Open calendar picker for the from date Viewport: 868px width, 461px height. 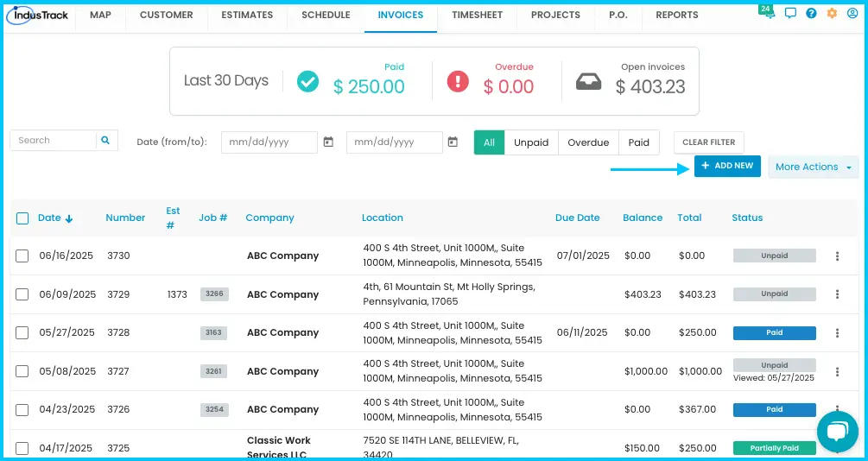click(x=328, y=142)
